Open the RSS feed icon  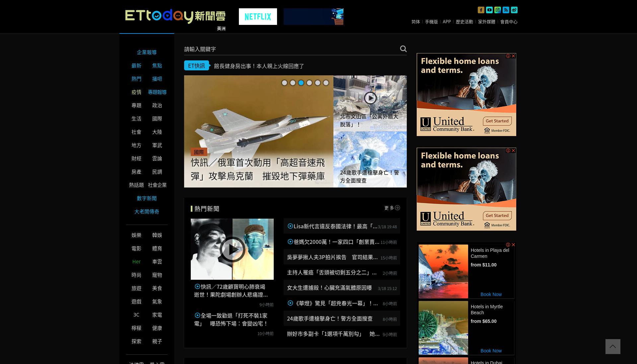point(506,10)
